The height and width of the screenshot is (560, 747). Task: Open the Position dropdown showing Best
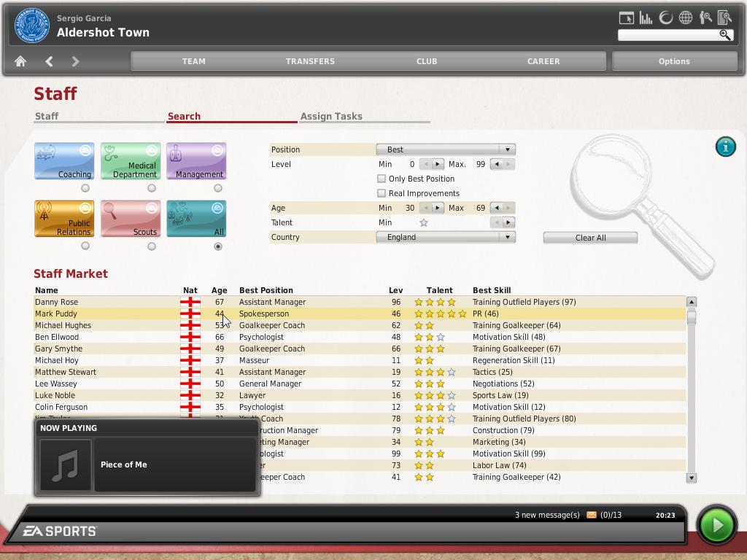[x=445, y=149]
